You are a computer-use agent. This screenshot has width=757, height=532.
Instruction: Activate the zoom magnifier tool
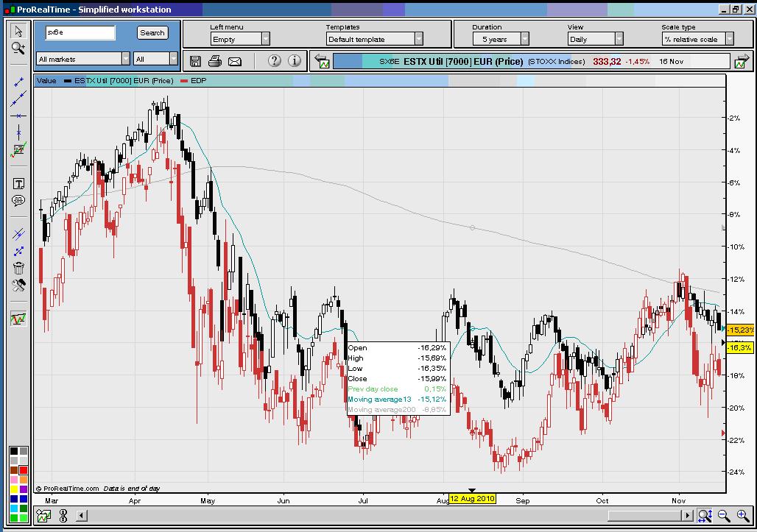click(18, 48)
